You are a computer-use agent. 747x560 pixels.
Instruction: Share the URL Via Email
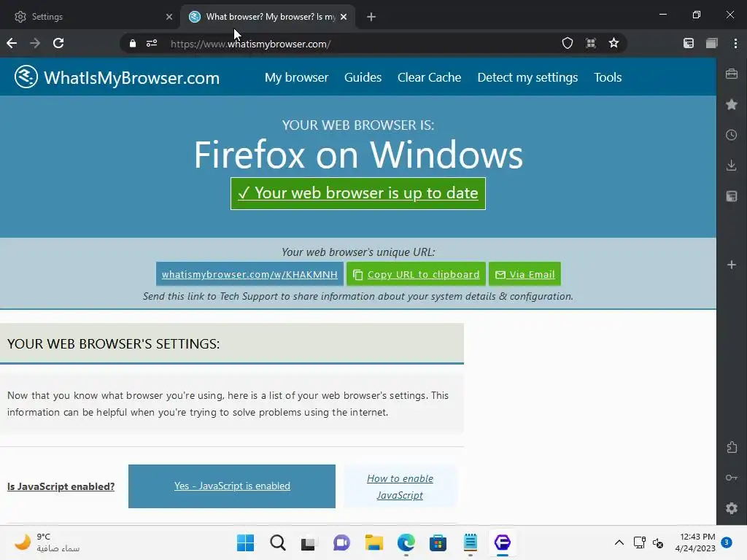coord(525,274)
